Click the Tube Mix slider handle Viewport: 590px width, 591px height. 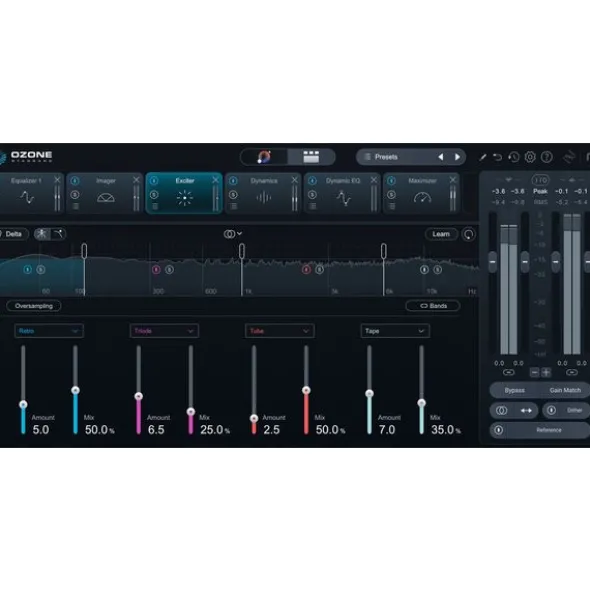pos(306,390)
